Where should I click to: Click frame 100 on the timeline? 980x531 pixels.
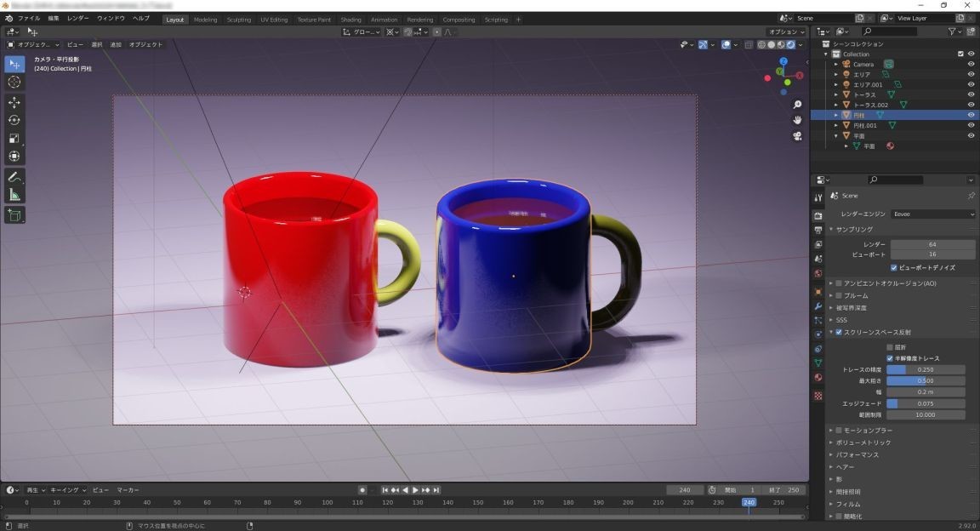(x=328, y=503)
